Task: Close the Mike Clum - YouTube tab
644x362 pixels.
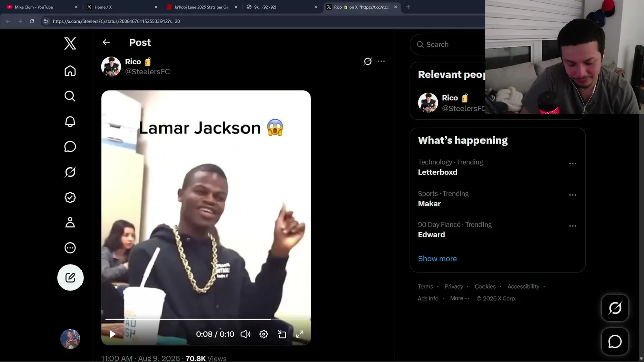Action: pyautogui.click(x=76, y=7)
